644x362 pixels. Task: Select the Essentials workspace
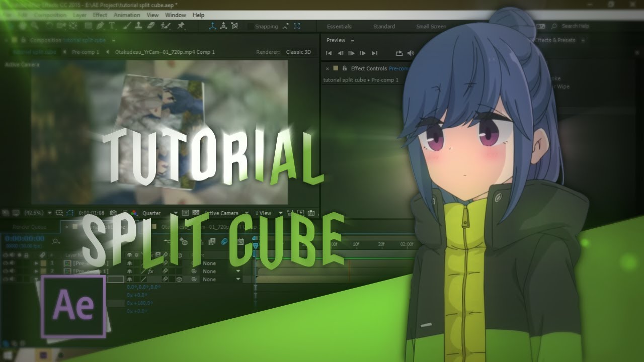pos(340,26)
